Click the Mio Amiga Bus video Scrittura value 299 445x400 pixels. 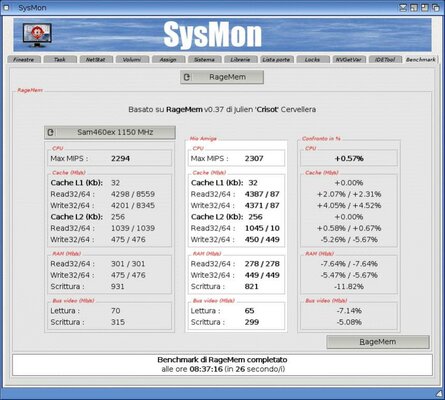click(x=252, y=322)
